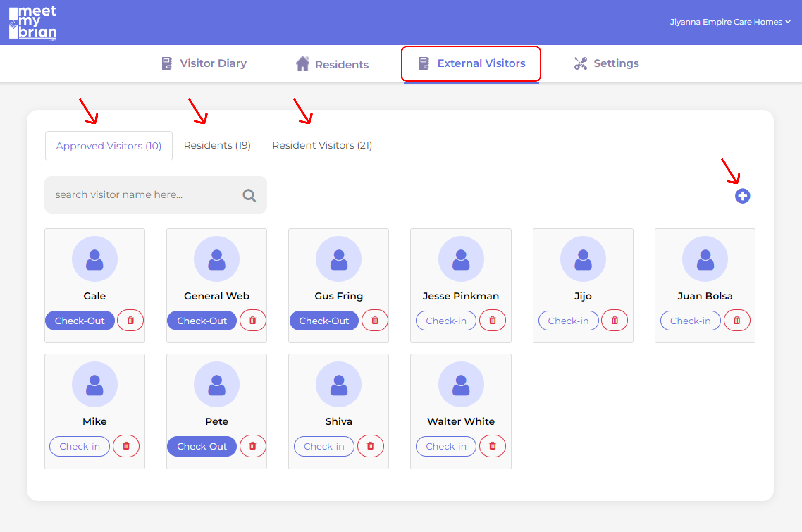This screenshot has height=532, width=802.
Task: Click Gus Fring's avatar icon
Action: click(339, 259)
